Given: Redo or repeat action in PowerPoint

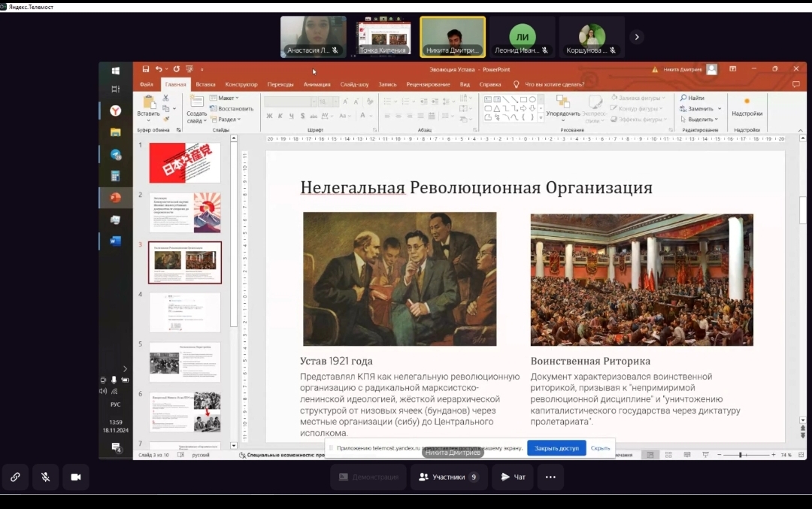Looking at the screenshot, I should tap(177, 69).
